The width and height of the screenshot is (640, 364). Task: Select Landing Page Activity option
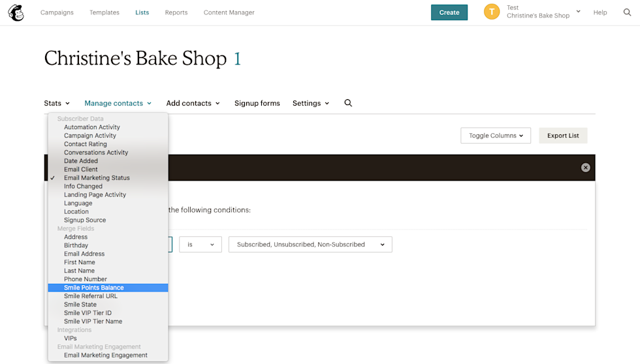tap(108, 195)
